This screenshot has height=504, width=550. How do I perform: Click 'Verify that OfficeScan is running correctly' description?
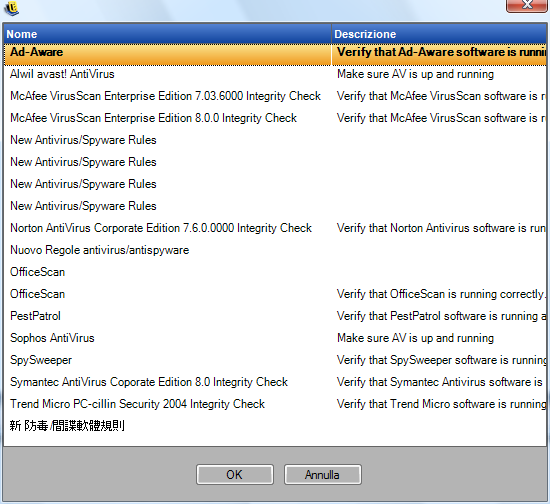pos(441,294)
